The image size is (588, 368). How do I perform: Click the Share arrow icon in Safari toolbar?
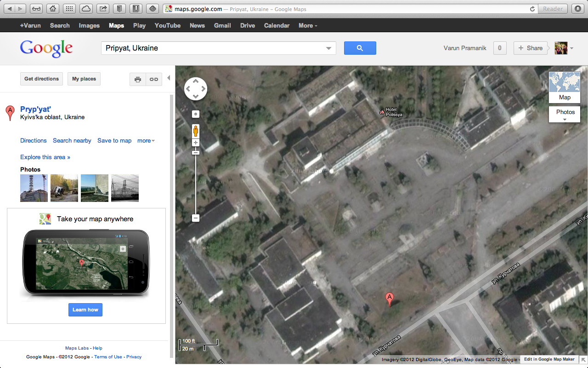tap(103, 9)
